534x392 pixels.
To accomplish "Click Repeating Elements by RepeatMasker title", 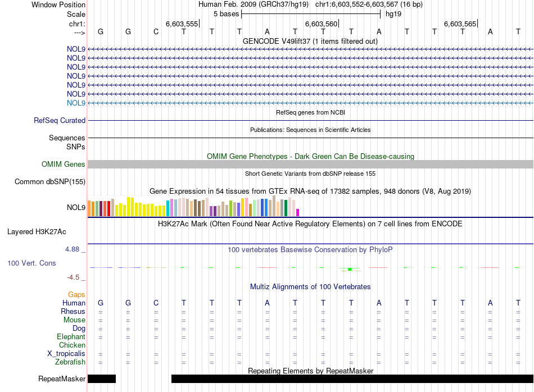I will pos(310,371).
